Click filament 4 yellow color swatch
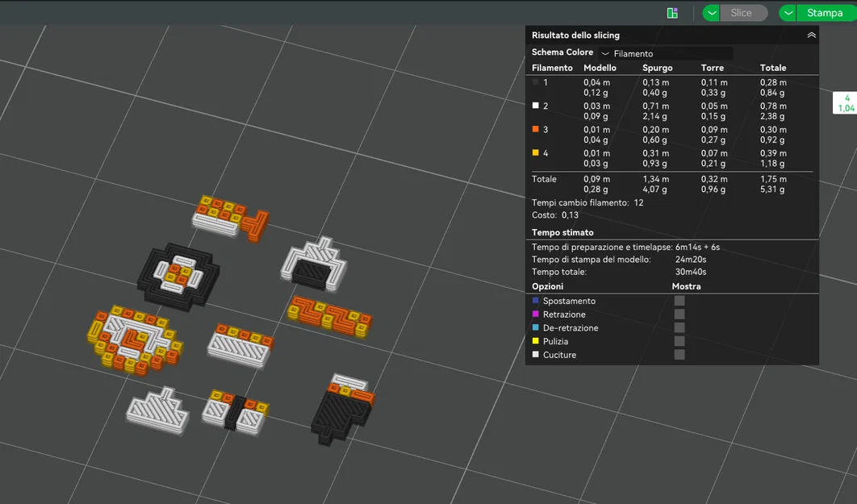Screen dimensions: 857x504 (x=536, y=153)
